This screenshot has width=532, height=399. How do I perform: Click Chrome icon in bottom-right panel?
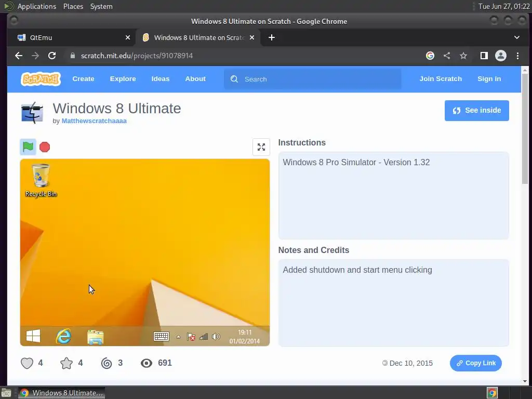pyautogui.click(x=492, y=393)
